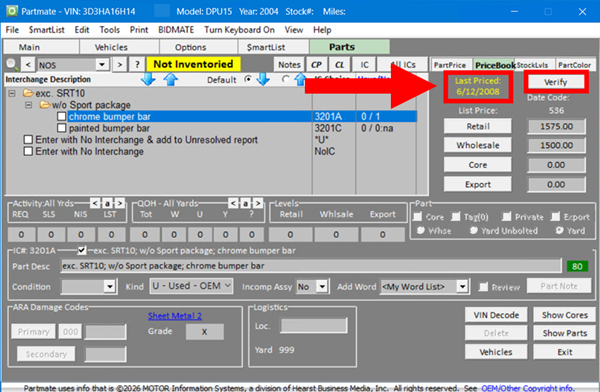Collapse the w/o Sport package node

coord(29,105)
